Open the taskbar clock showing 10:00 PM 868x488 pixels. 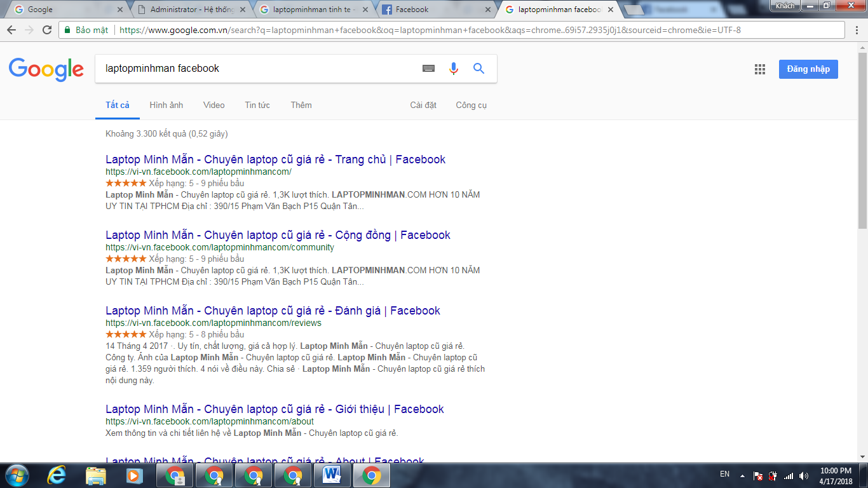[x=836, y=475]
